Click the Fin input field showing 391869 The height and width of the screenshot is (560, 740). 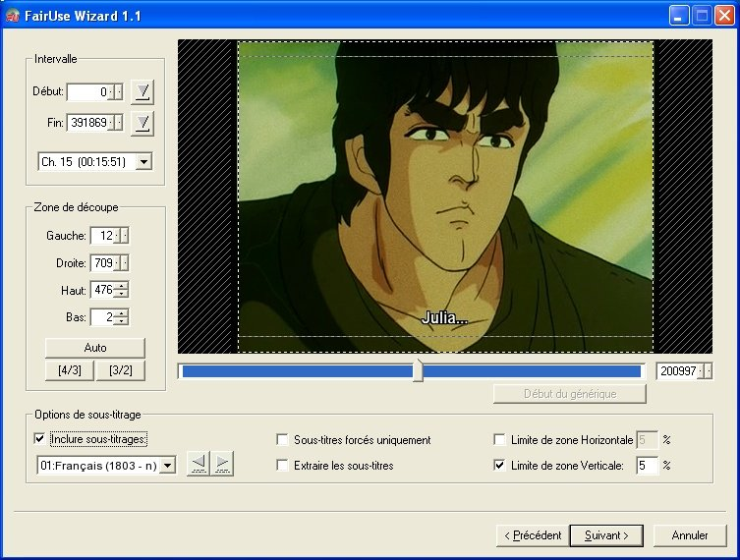tap(89, 123)
